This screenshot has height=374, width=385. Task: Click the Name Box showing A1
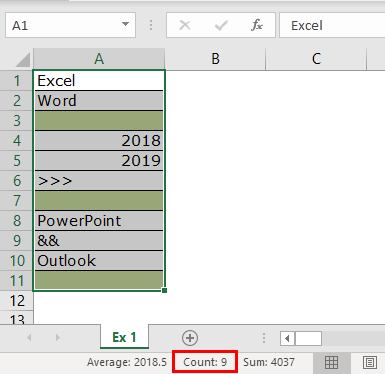[70, 25]
